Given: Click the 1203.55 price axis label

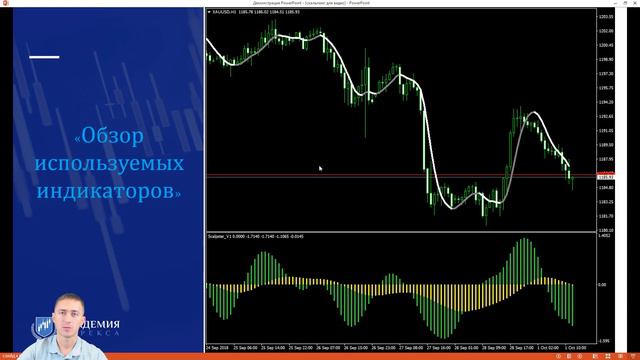Looking at the screenshot, I should [606, 17].
